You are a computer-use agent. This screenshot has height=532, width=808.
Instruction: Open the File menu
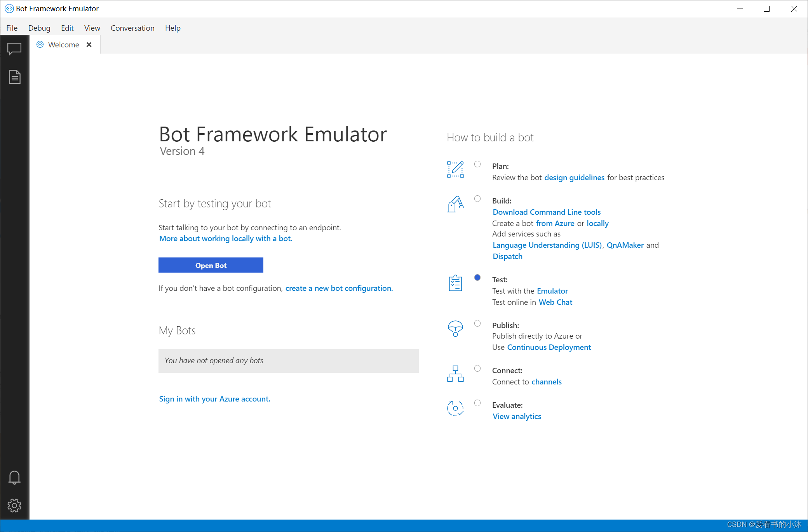(12, 28)
